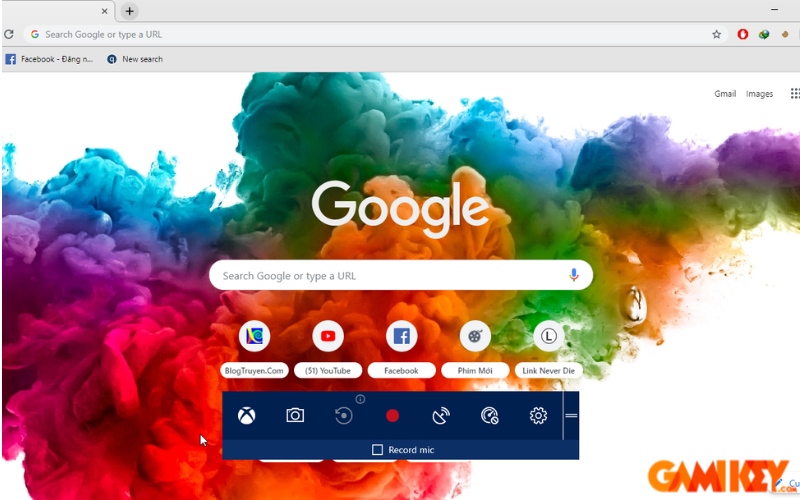Open the Phim Mới shortcut icon
Screen dimensions: 800x500
click(x=475, y=336)
